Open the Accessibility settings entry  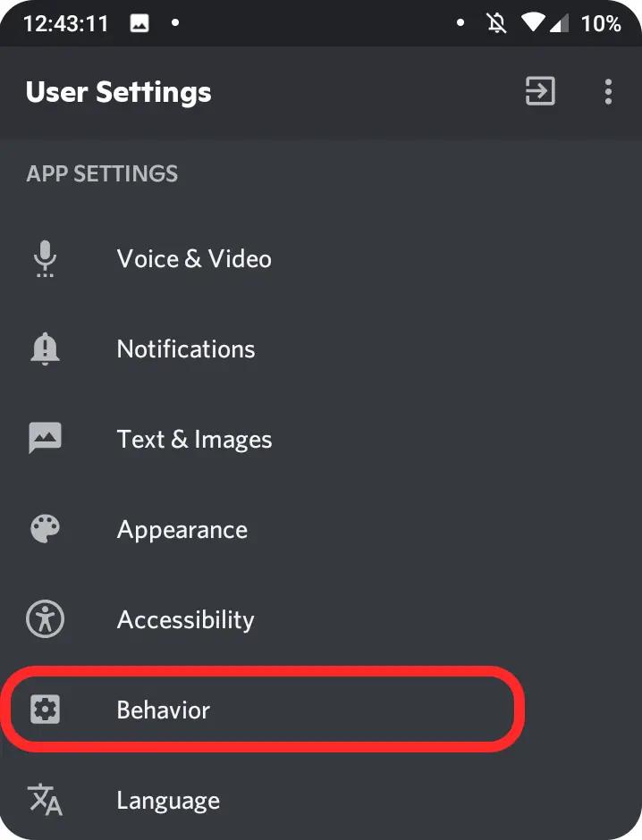click(321, 619)
